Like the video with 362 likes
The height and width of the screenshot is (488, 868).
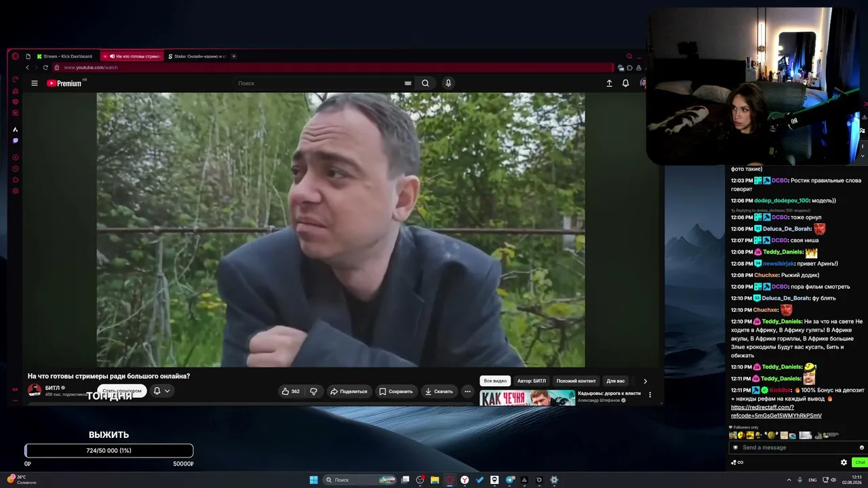tap(290, 391)
